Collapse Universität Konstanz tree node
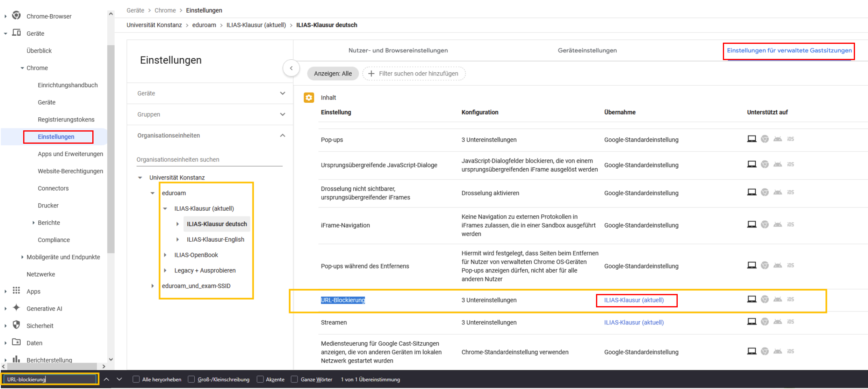868x389 pixels. (140, 177)
